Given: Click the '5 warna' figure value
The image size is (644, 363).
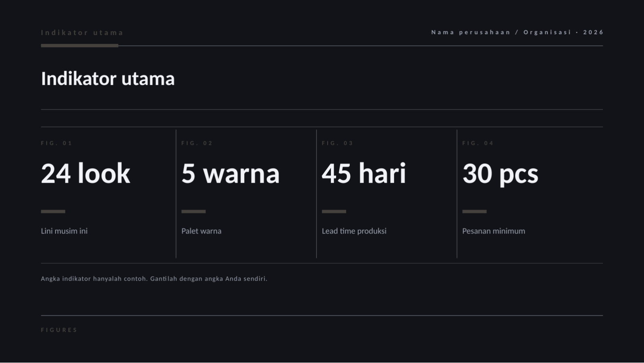Looking at the screenshot, I should coord(231,173).
